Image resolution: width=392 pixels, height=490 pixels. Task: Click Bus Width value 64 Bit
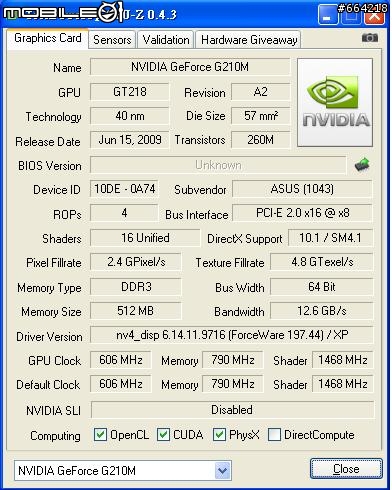pyautogui.click(x=322, y=287)
